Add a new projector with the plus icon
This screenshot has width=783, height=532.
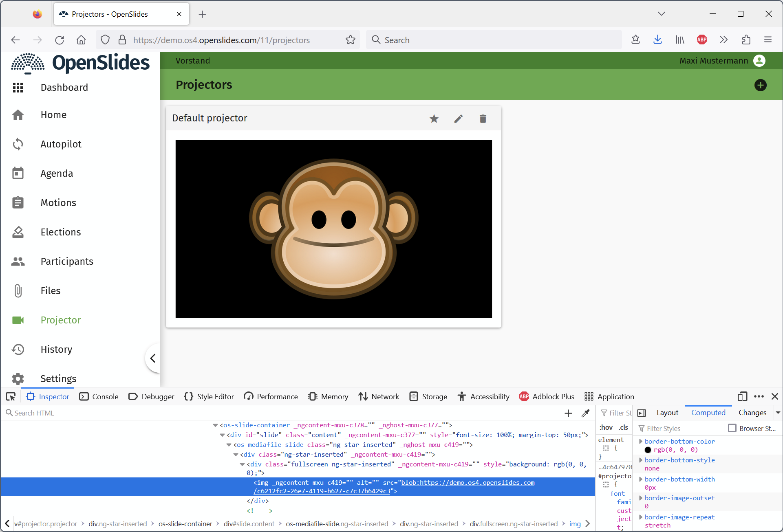tap(760, 85)
